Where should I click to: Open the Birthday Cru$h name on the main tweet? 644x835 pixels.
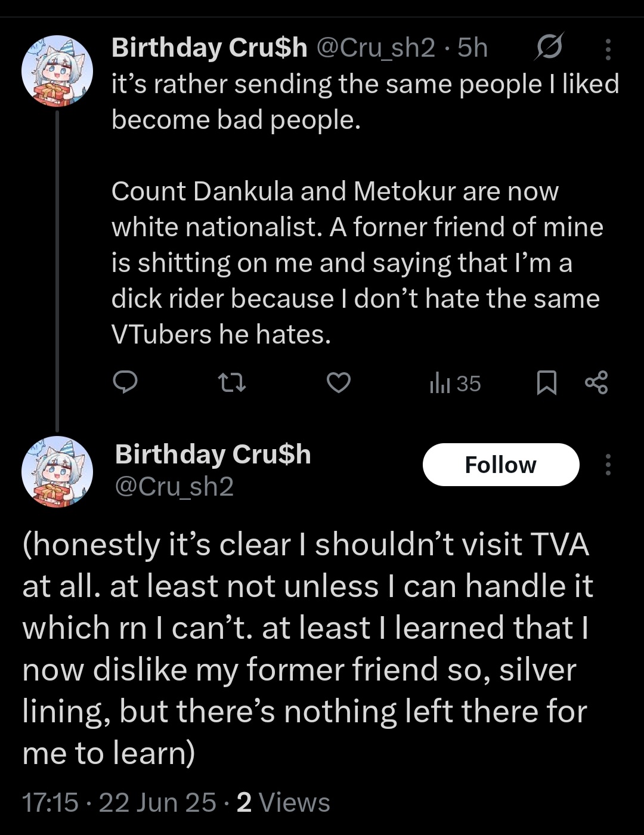coord(213,454)
